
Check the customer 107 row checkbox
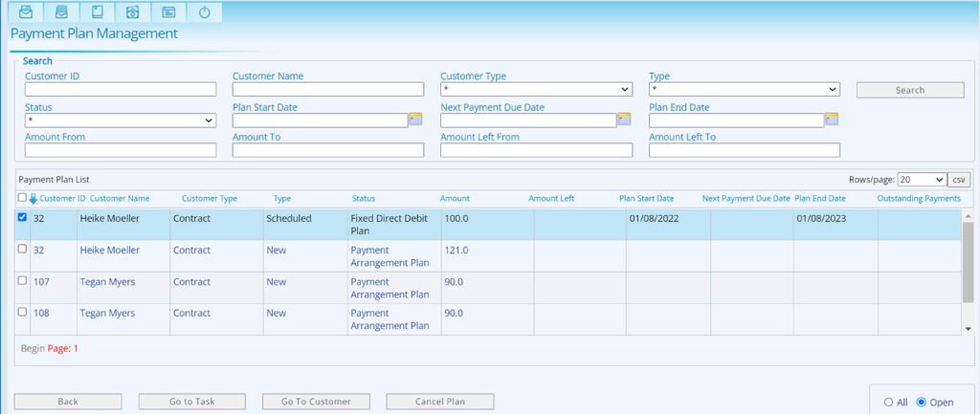click(x=23, y=280)
